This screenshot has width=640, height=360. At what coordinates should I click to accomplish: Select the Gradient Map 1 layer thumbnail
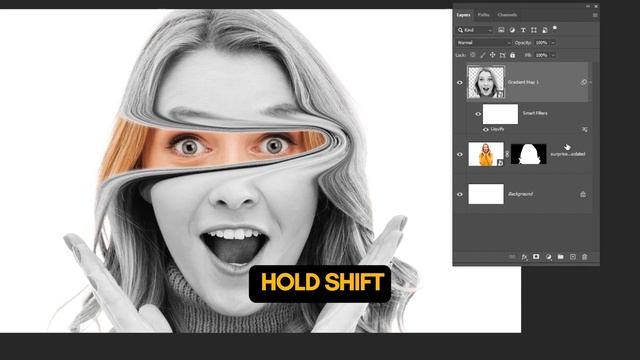pyautogui.click(x=486, y=82)
